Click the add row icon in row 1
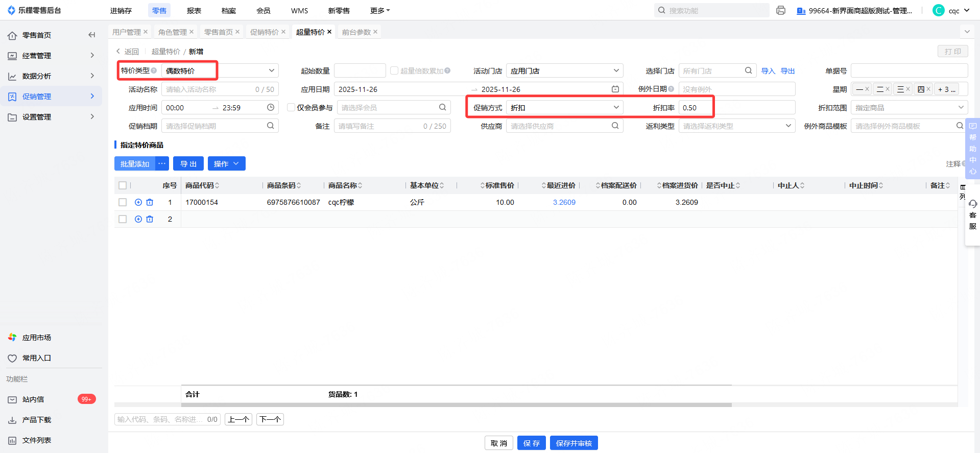 tap(138, 202)
